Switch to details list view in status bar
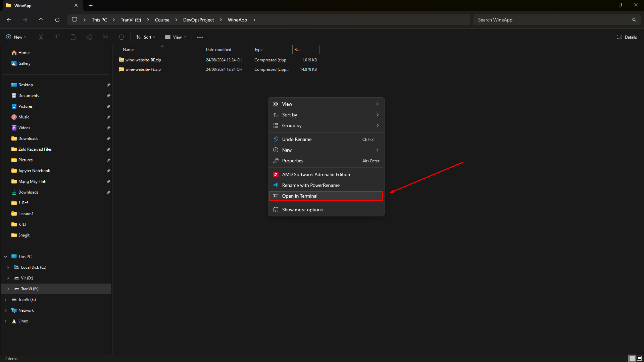Image resolution: width=644 pixels, height=362 pixels. pyautogui.click(x=632, y=358)
